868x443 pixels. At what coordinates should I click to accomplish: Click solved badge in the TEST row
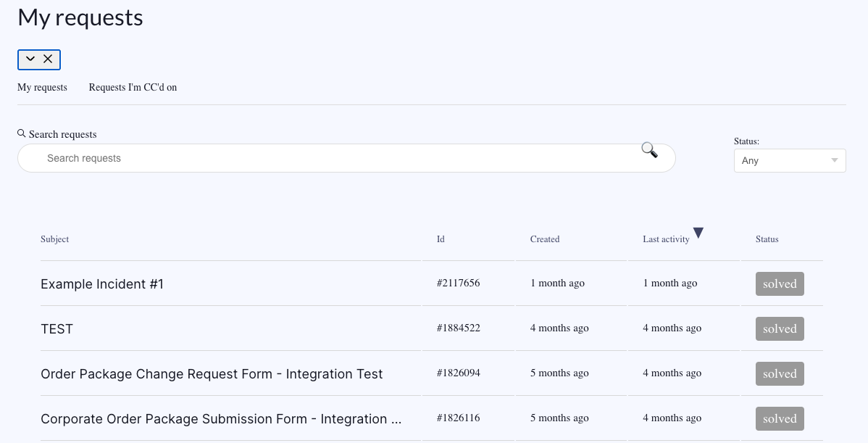(x=780, y=329)
